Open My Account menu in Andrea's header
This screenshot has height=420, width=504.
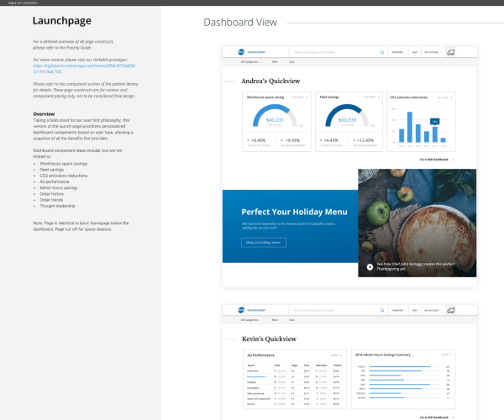coord(432,52)
